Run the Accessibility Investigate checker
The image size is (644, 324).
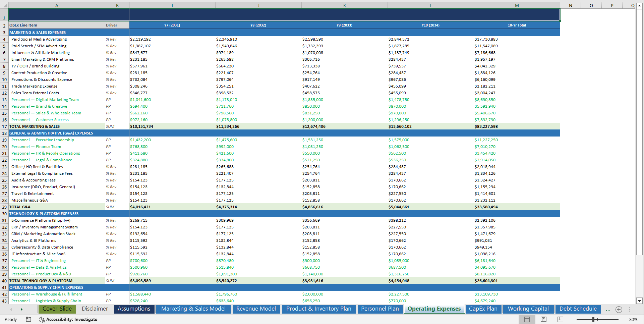tap(68, 319)
